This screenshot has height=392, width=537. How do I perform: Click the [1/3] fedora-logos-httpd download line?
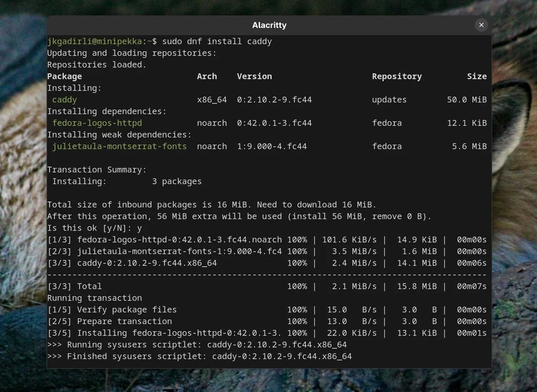[x=267, y=240]
